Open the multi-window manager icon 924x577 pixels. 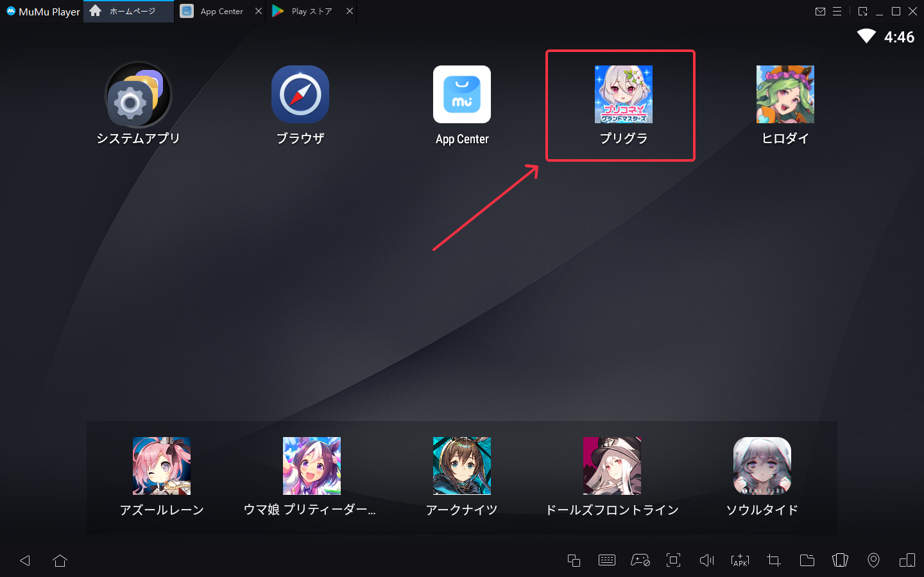(574, 560)
